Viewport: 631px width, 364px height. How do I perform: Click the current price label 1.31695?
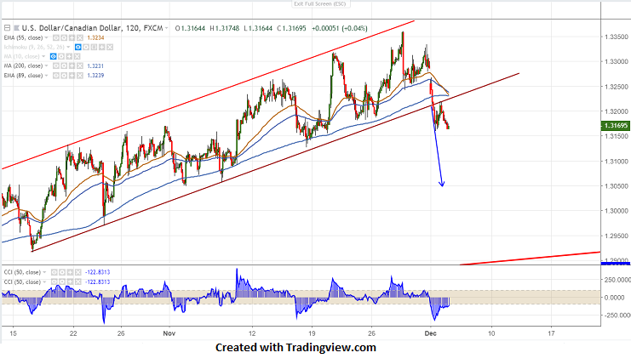(x=615, y=126)
